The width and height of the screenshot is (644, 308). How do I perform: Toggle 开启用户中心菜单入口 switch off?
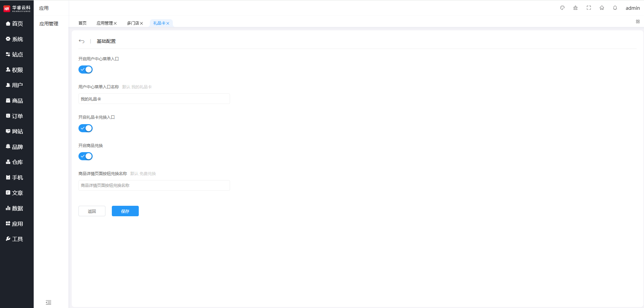[x=86, y=69]
